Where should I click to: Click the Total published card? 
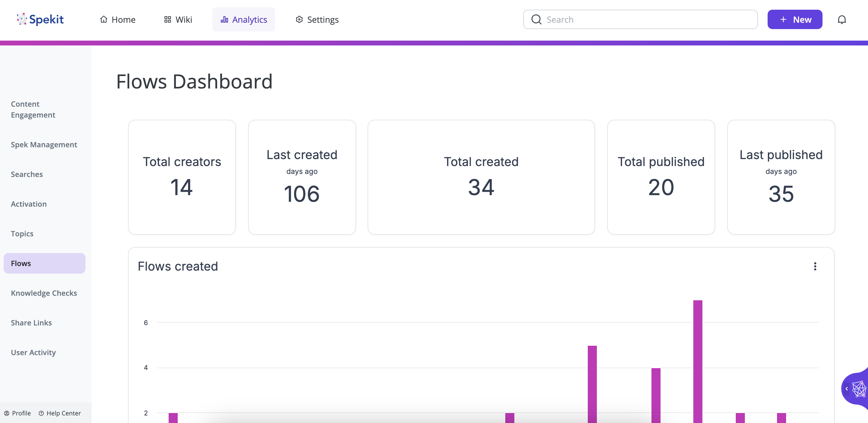pos(661,177)
